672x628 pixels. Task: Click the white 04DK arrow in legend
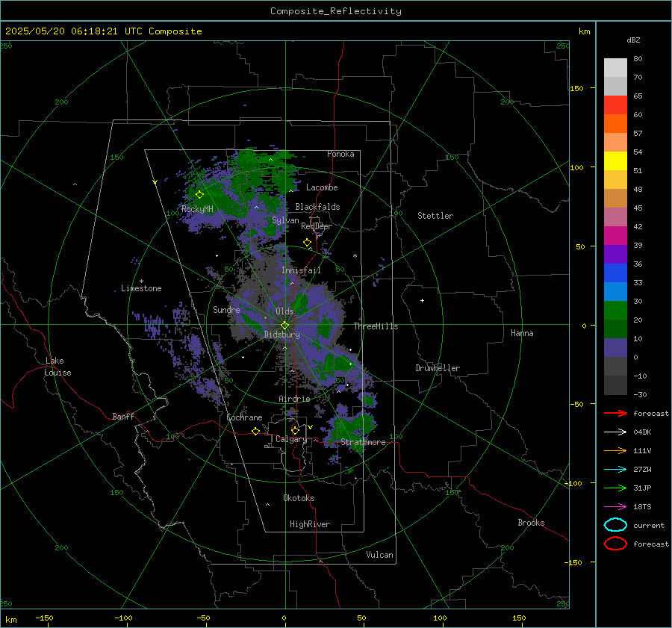click(615, 432)
